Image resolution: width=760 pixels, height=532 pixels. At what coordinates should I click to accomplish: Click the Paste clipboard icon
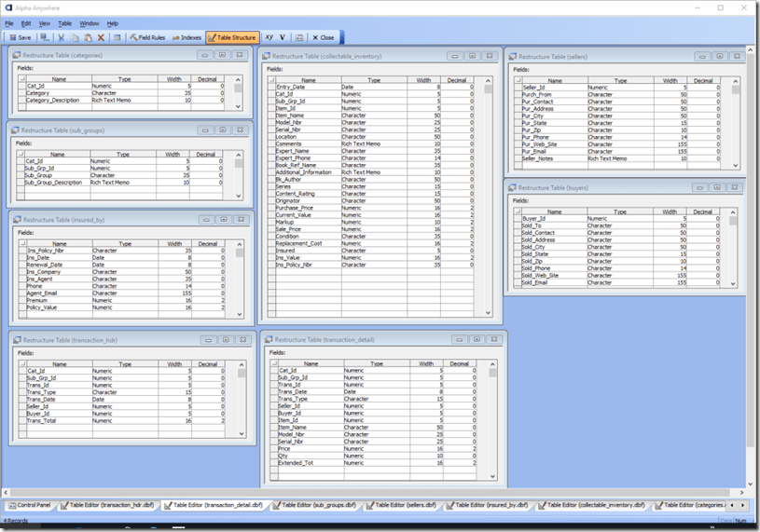88,37
